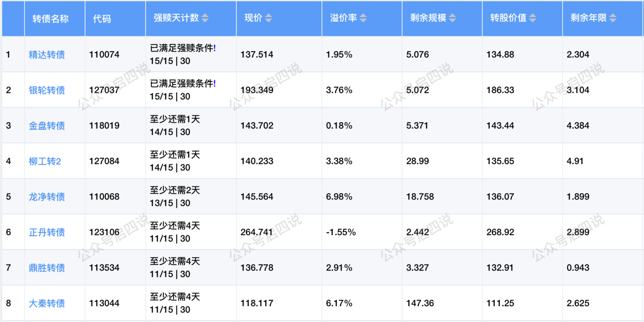This screenshot has width=644, height=322.
Task: Click the 剩余规模 sort arrows icon
Action: click(453, 18)
